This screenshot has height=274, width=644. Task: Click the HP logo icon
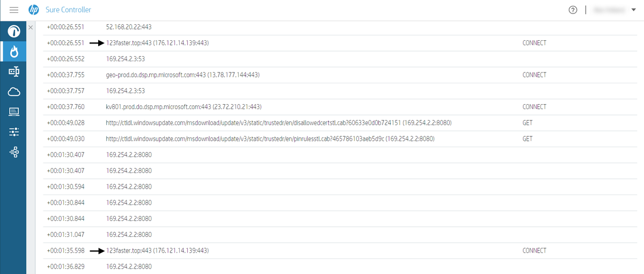tap(34, 10)
